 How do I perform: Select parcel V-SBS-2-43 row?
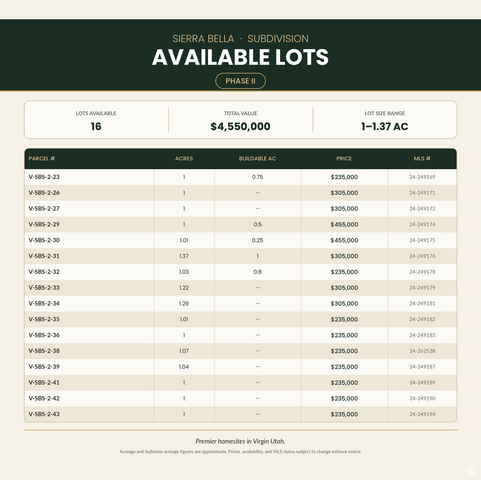(240, 414)
